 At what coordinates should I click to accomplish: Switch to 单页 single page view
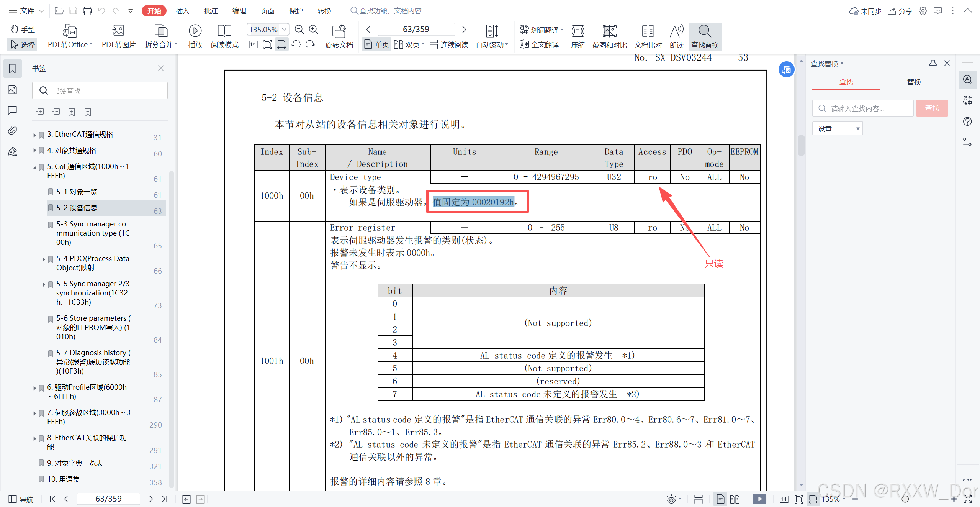pyautogui.click(x=376, y=45)
